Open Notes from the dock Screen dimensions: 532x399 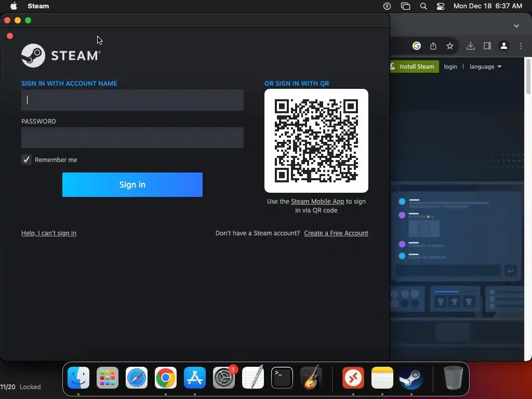click(x=382, y=378)
